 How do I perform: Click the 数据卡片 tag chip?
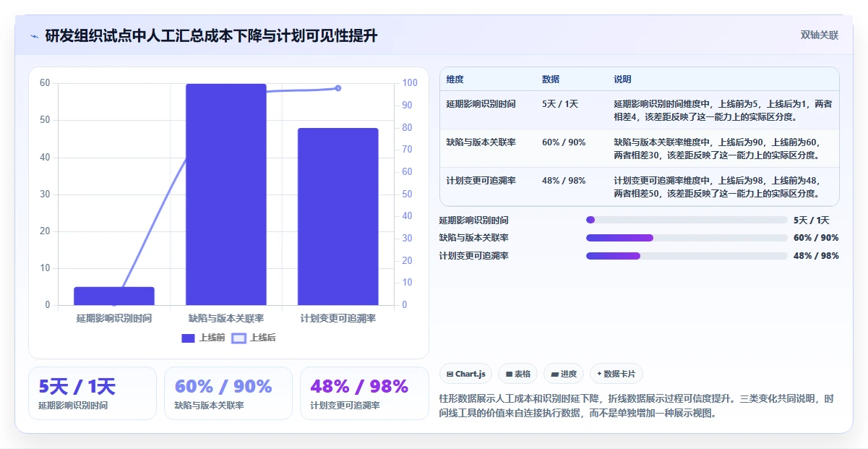[616, 374]
